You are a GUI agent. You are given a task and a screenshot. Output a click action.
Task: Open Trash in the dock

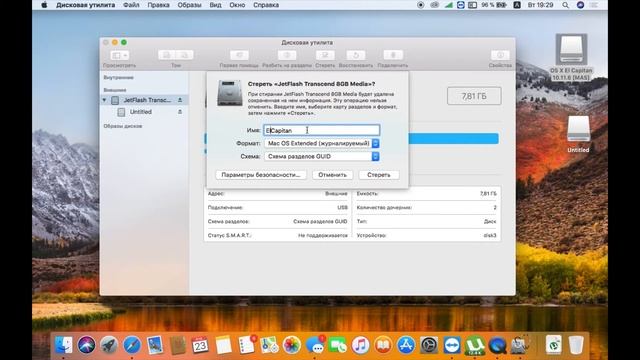coord(576,345)
